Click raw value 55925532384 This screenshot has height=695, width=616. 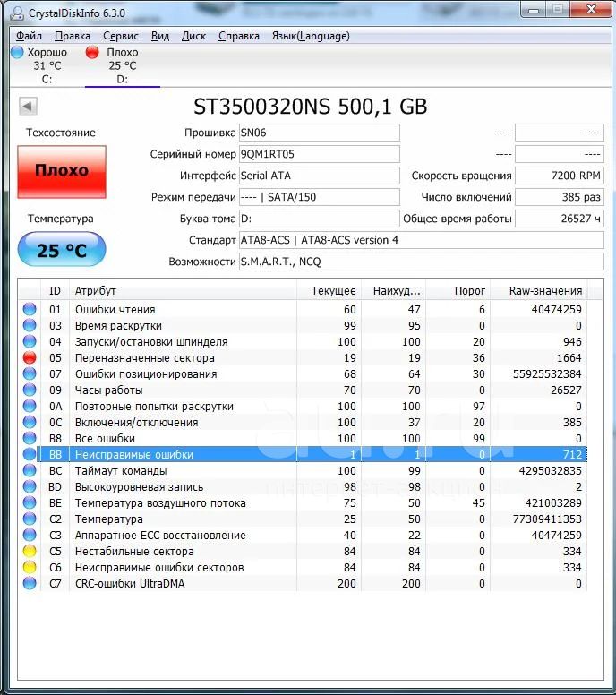point(547,374)
